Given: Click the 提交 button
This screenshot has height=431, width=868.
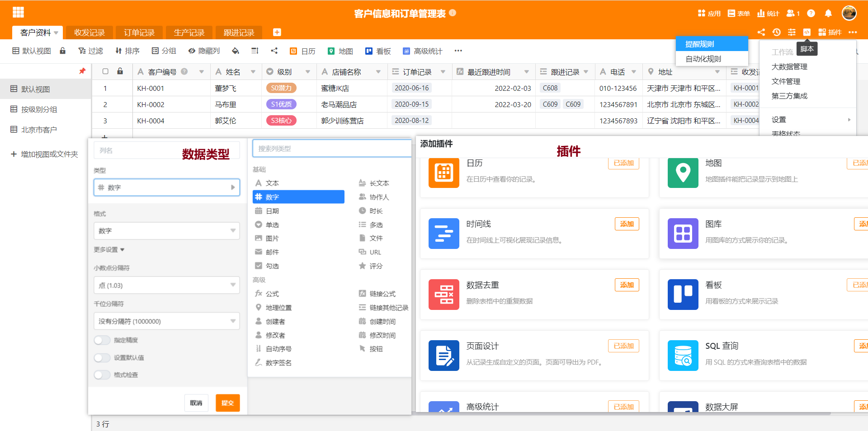Looking at the screenshot, I should [x=228, y=403].
